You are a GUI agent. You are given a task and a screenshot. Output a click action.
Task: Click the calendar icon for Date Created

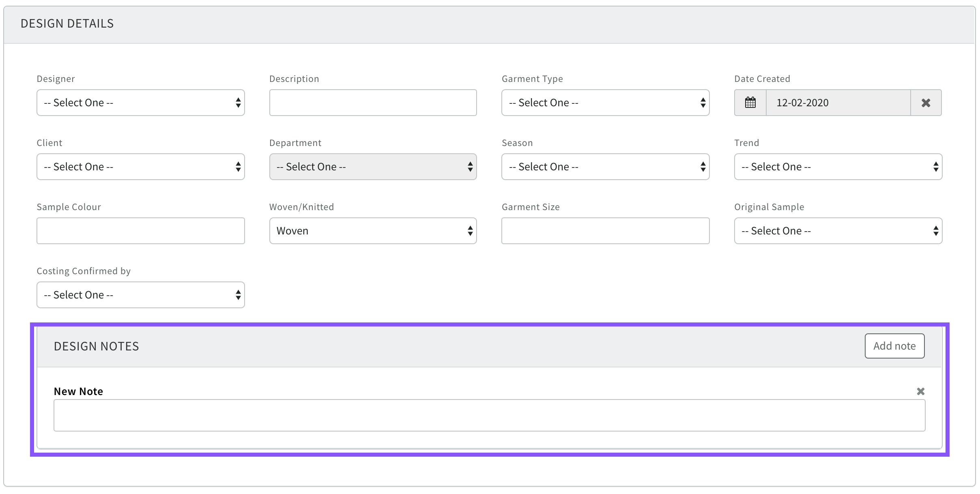click(750, 103)
